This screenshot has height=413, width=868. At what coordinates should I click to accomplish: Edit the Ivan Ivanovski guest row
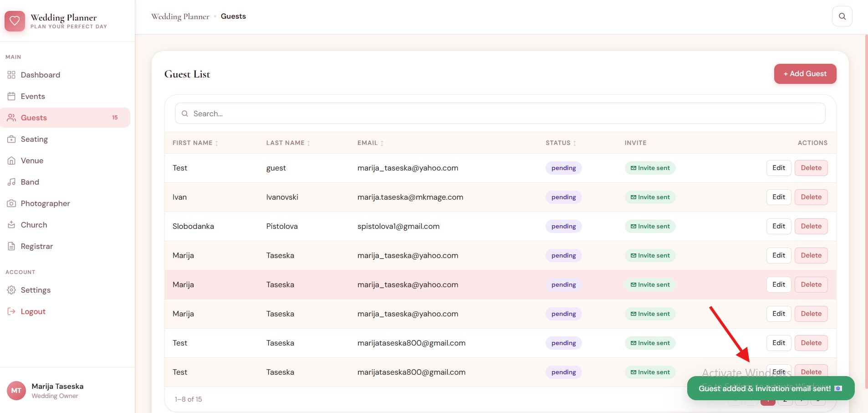(x=778, y=197)
